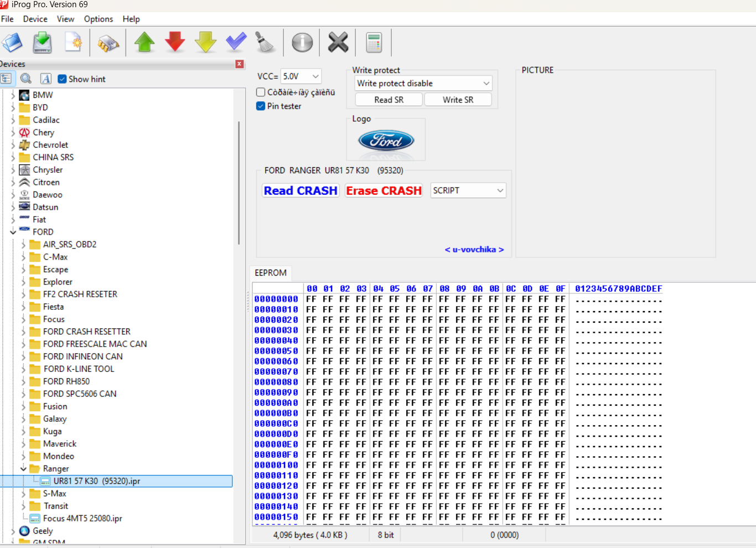The width and height of the screenshot is (756, 548).
Task: Open the calculator tool icon
Action: tap(374, 42)
